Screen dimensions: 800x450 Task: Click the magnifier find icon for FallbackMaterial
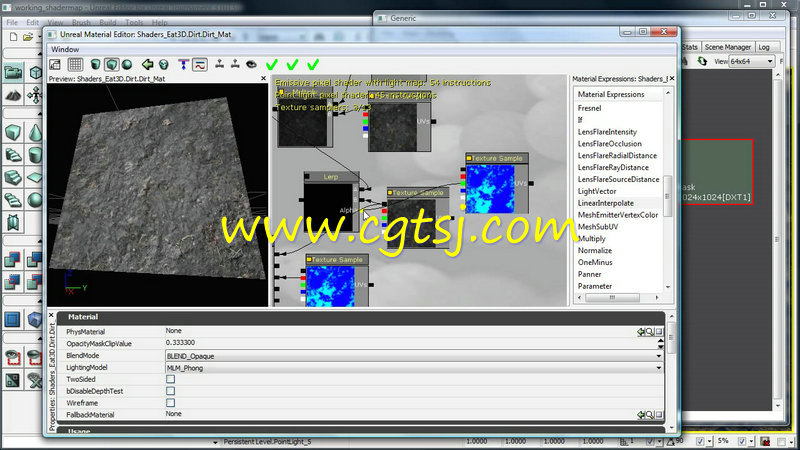click(649, 415)
